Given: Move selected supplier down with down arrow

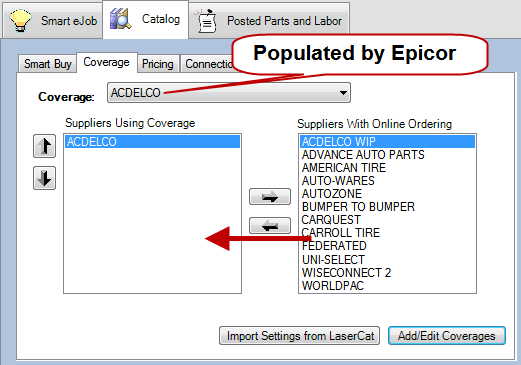Looking at the screenshot, I should (x=44, y=178).
